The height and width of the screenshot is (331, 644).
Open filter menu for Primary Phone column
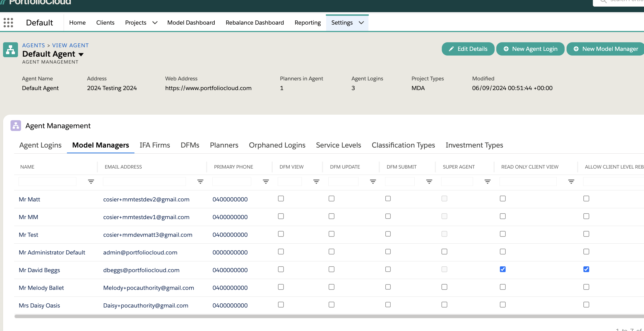coord(266,182)
